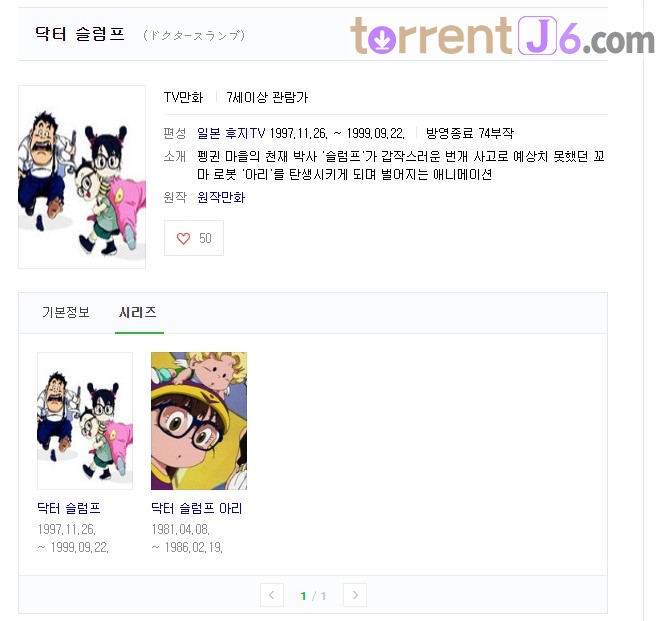This screenshot has height=621, width=666.
Task: Click the torrentJ6.com logo download icon
Action: 382,39
